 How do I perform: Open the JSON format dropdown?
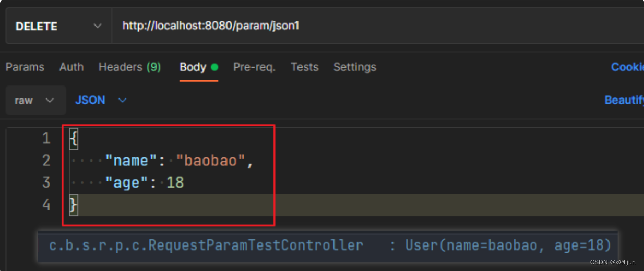pyautogui.click(x=101, y=100)
